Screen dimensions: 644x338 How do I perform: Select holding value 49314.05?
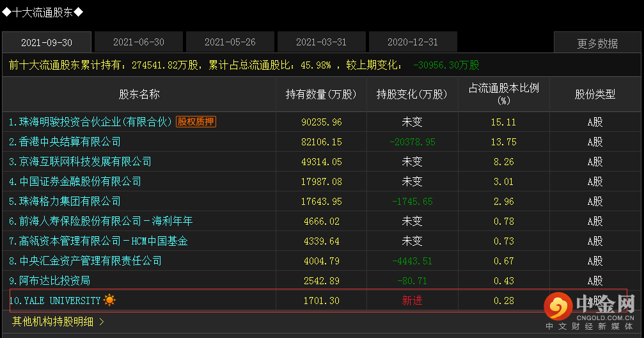pos(322,161)
